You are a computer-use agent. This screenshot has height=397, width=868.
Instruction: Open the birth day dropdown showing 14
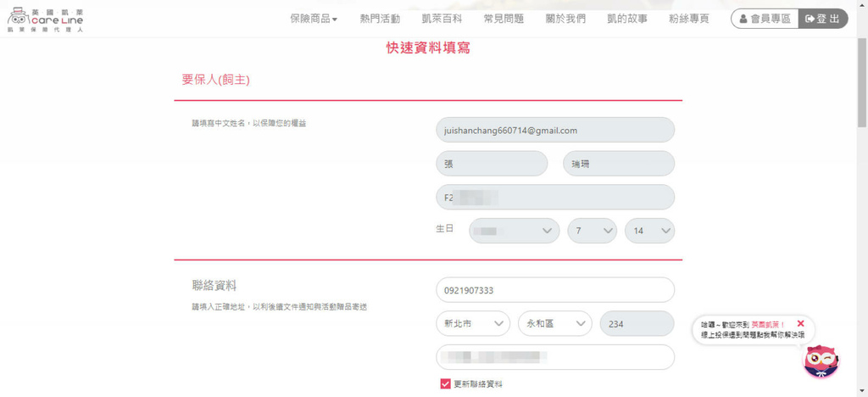pos(649,231)
